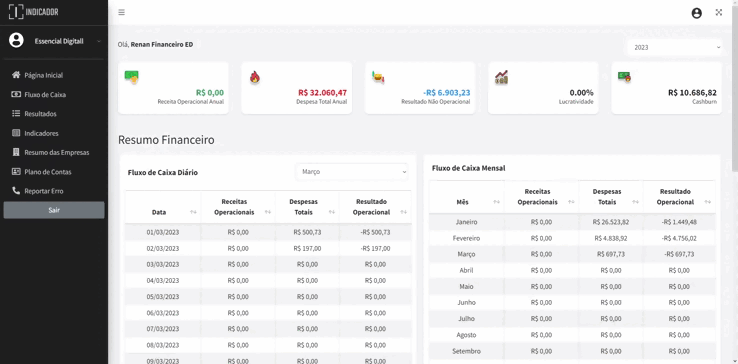Screen dimensions: 738x364
Task: Sort daily table by Data column arrows
Action: [193, 212]
